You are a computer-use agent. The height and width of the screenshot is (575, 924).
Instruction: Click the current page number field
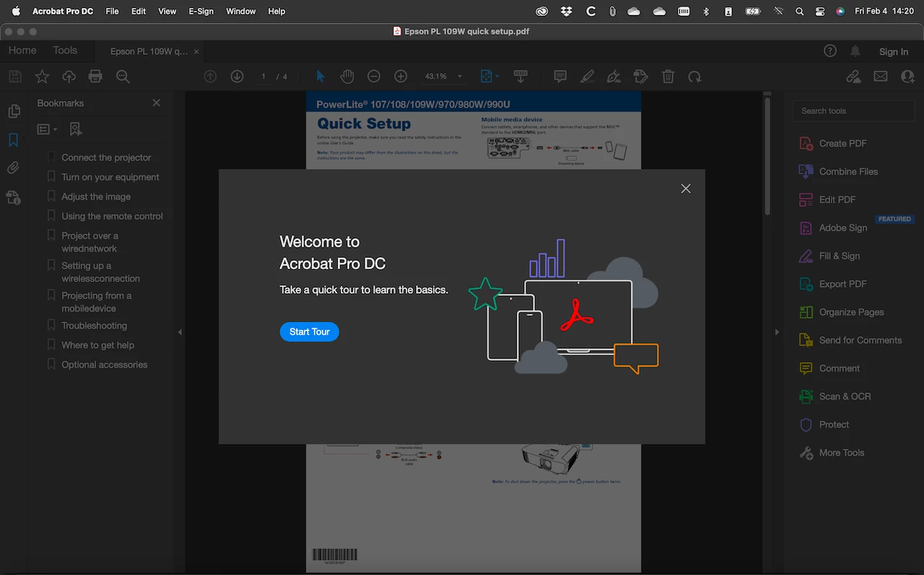(x=263, y=76)
